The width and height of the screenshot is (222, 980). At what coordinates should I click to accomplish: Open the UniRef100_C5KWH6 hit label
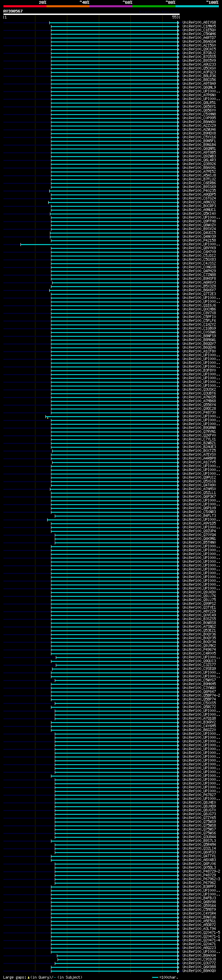point(199,34)
